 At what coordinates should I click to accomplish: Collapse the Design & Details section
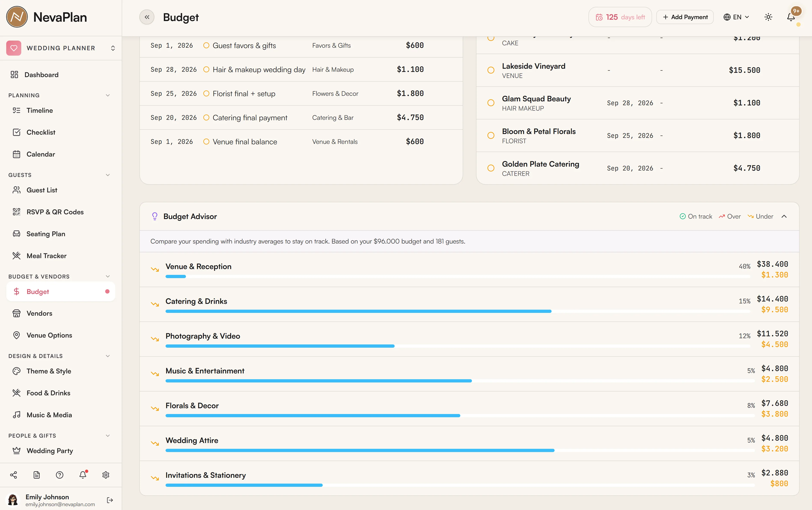tap(108, 356)
